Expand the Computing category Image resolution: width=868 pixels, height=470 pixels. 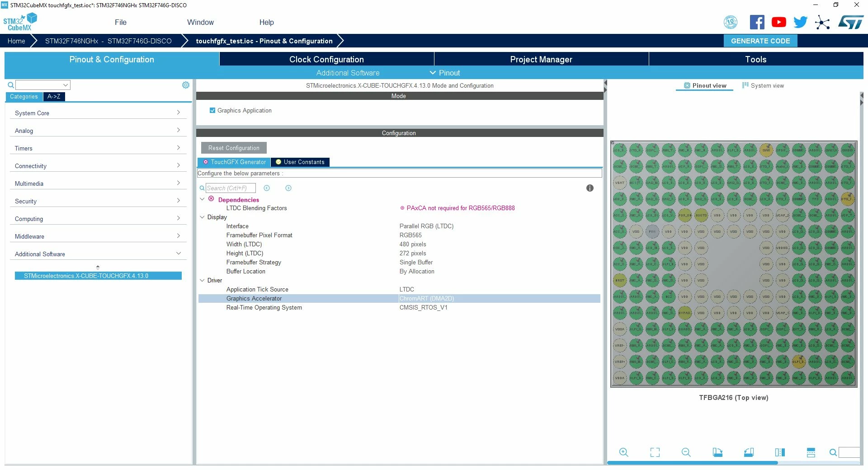tap(98, 219)
